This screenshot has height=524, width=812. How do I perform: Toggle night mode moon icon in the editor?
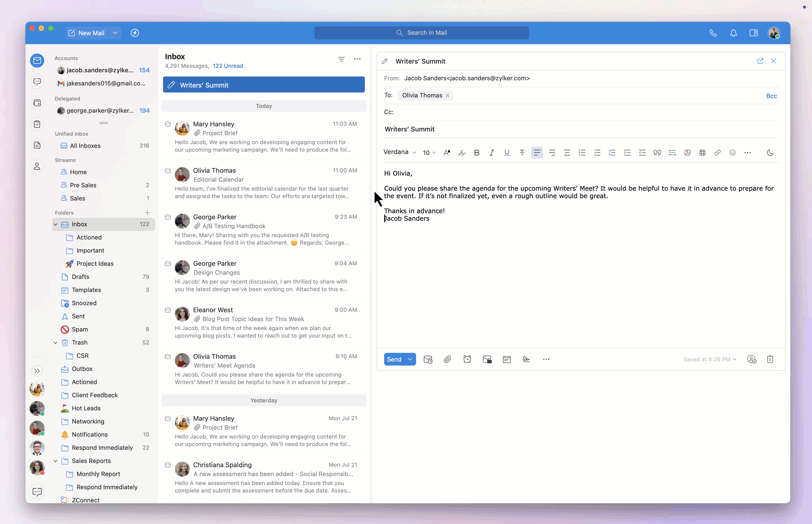[770, 153]
